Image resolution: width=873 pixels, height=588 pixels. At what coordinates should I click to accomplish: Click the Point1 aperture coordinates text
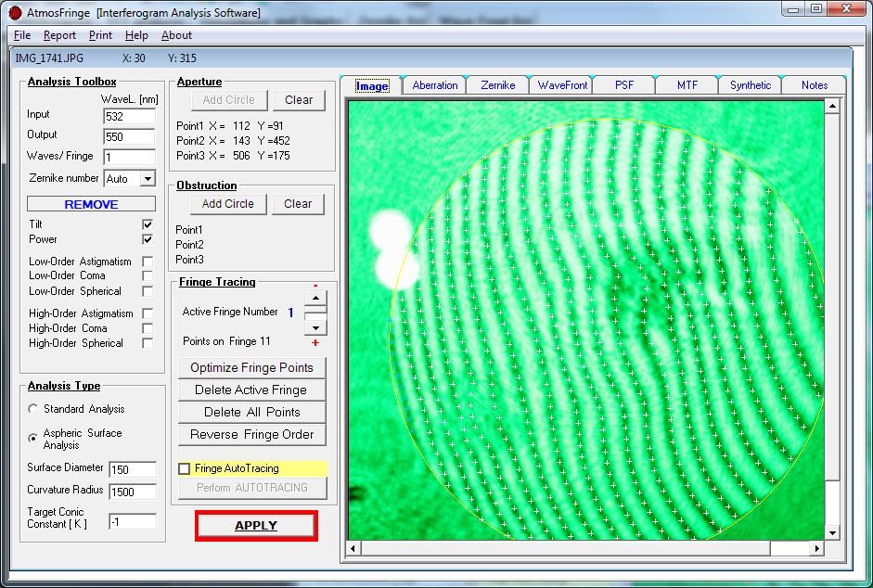pos(229,126)
